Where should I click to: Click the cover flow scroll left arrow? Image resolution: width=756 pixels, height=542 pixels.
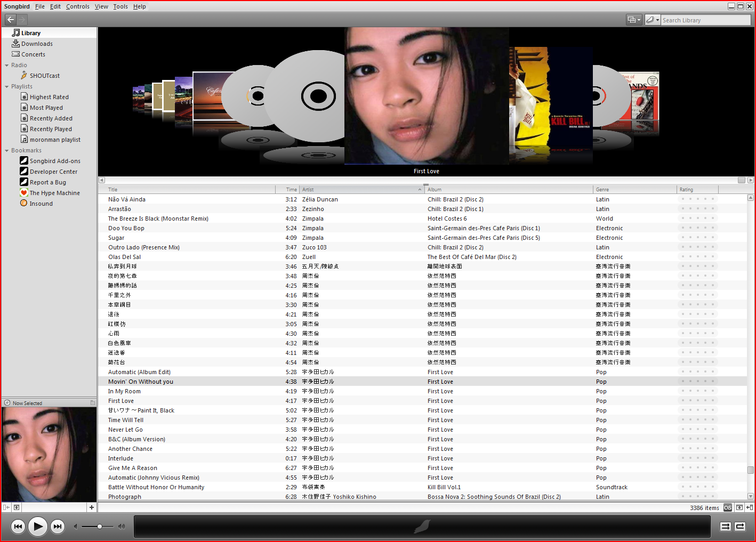102,180
